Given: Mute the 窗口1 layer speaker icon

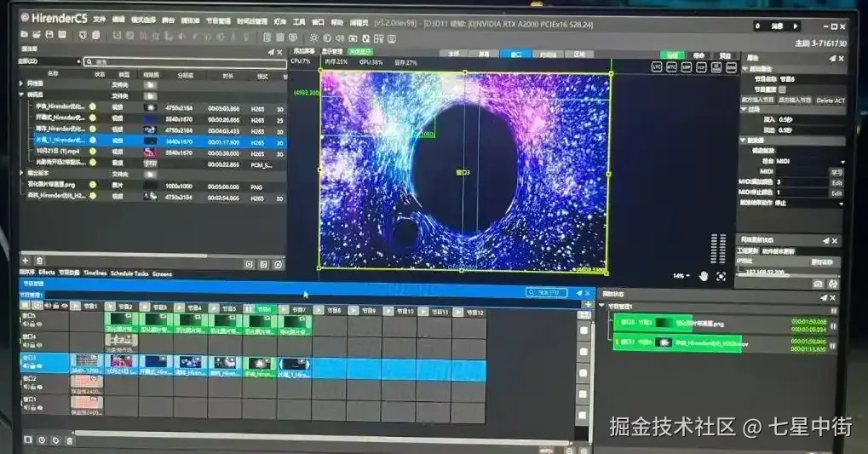Looking at the screenshot, I should click(x=26, y=408).
